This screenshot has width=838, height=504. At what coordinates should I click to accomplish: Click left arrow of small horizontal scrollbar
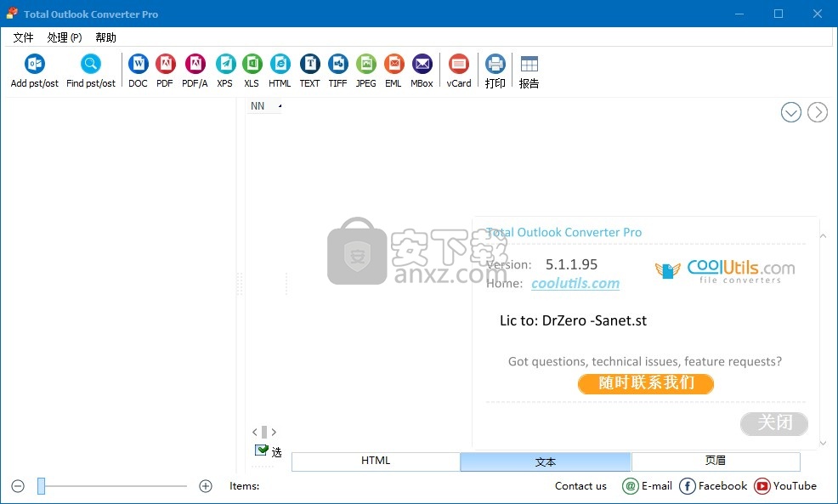pyautogui.click(x=255, y=432)
